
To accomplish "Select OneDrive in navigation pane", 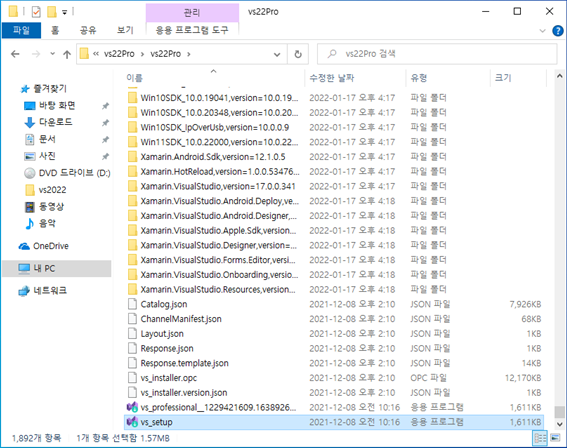I will pos(43,246).
